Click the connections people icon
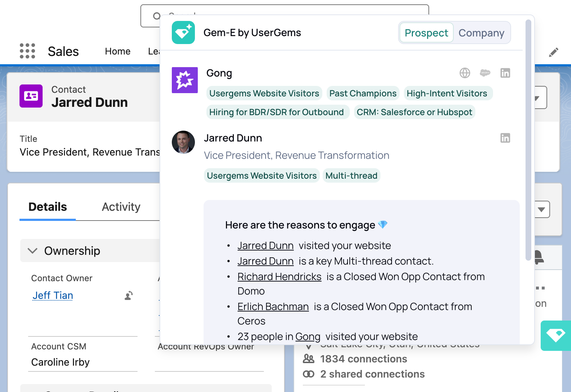The height and width of the screenshot is (392, 571). pos(309,359)
